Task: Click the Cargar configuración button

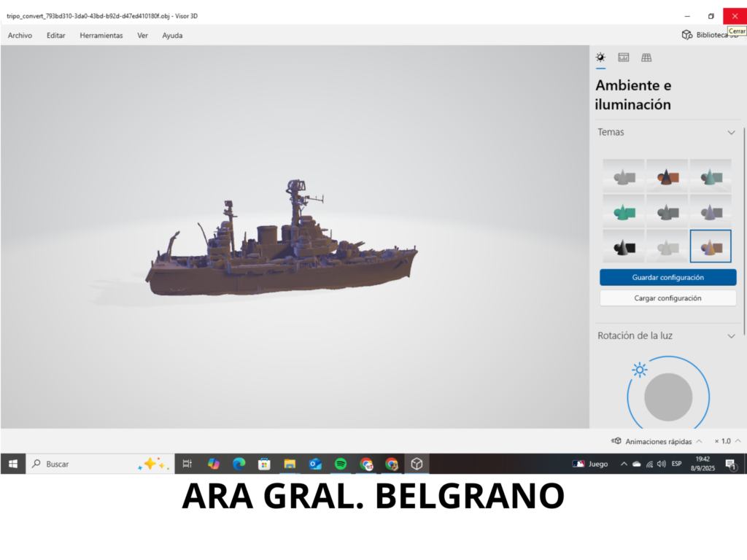Action: click(668, 298)
